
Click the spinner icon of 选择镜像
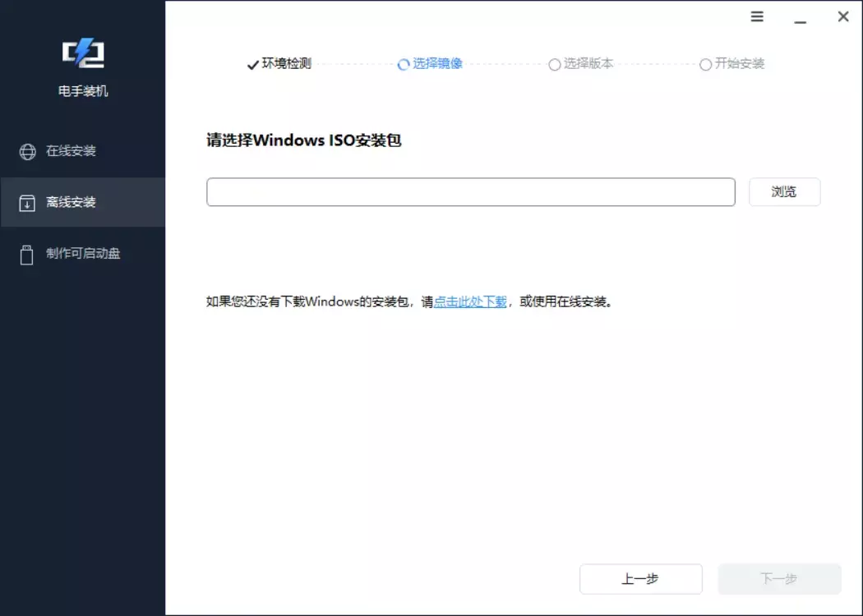pyautogui.click(x=404, y=64)
